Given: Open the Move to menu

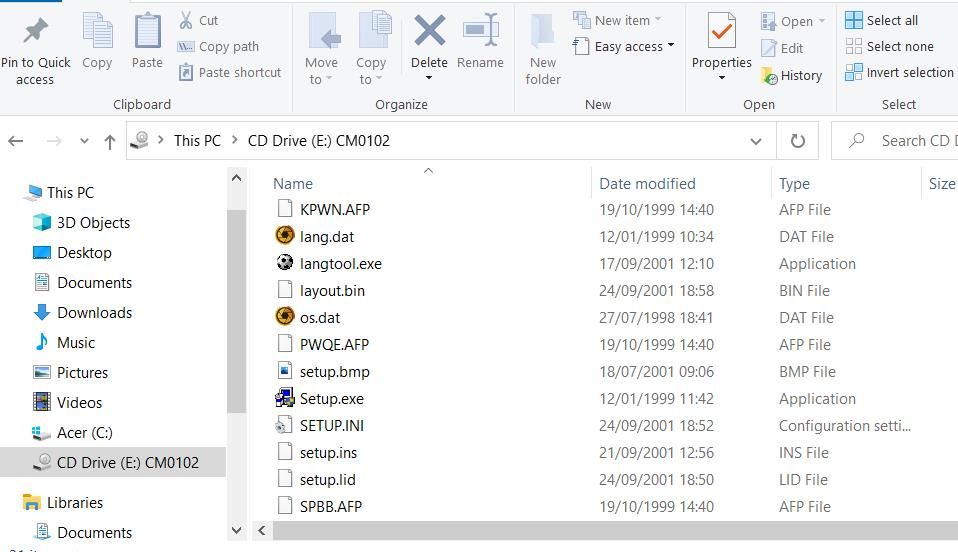Looking at the screenshot, I should [x=321, y=50].
